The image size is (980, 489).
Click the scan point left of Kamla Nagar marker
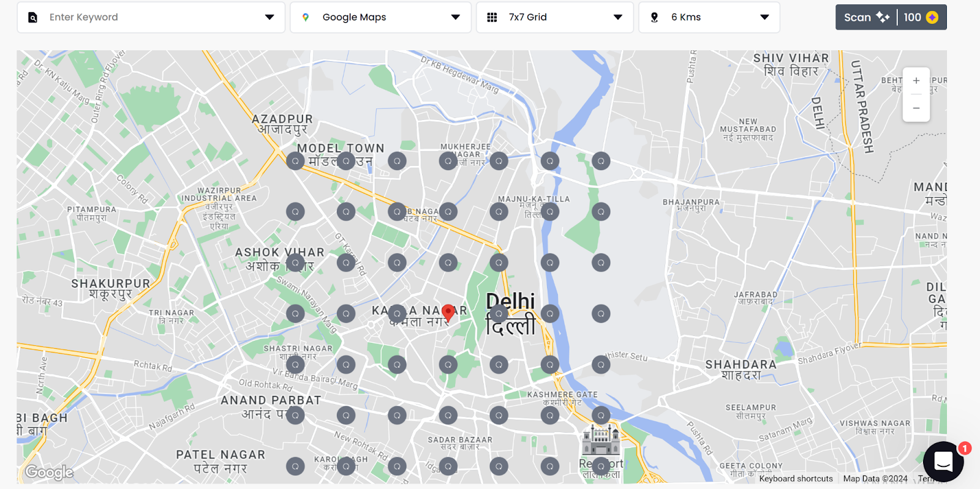point(397,313)
